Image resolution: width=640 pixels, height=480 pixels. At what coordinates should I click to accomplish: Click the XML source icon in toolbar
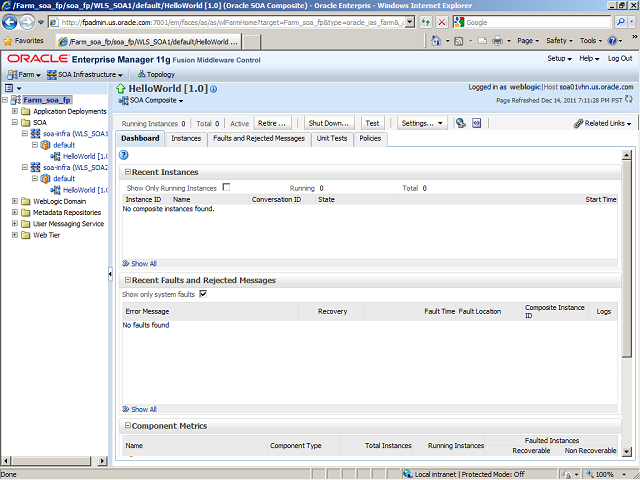click(477, 123)
